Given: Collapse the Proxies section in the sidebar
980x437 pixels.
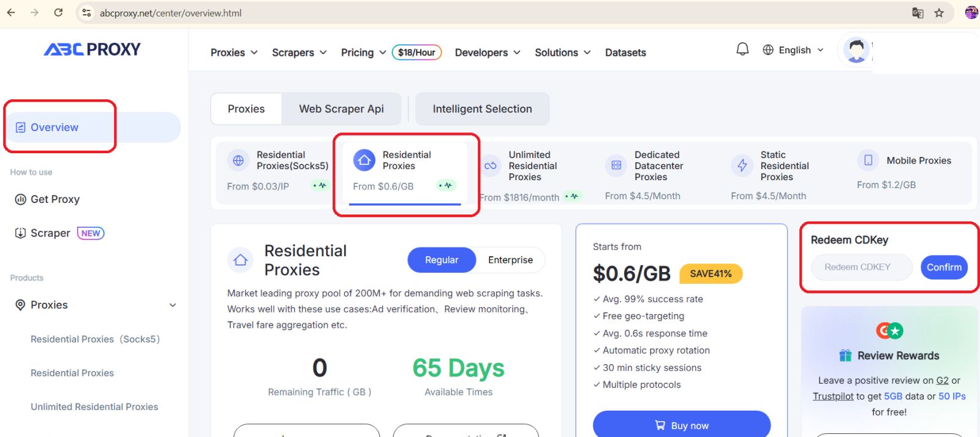Looking at the screenshot, I should 173,305.
